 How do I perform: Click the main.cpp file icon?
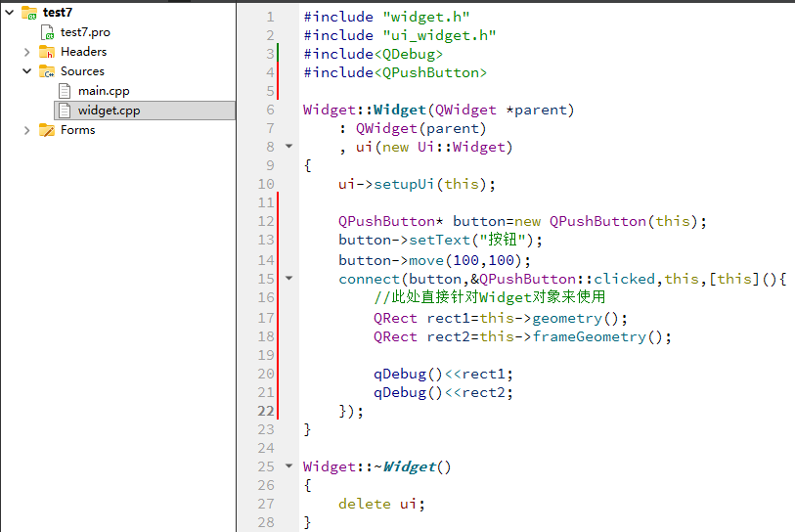[x=65, y=91]
